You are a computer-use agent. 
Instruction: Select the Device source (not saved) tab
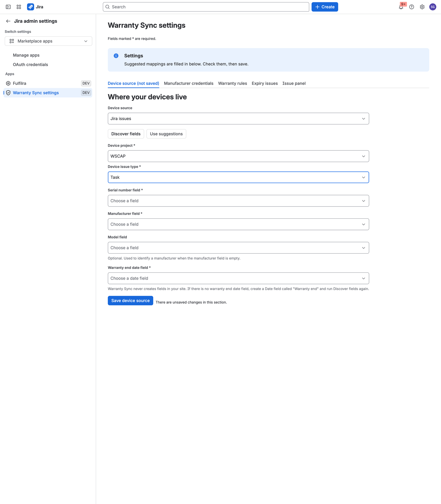click(133, 83)
